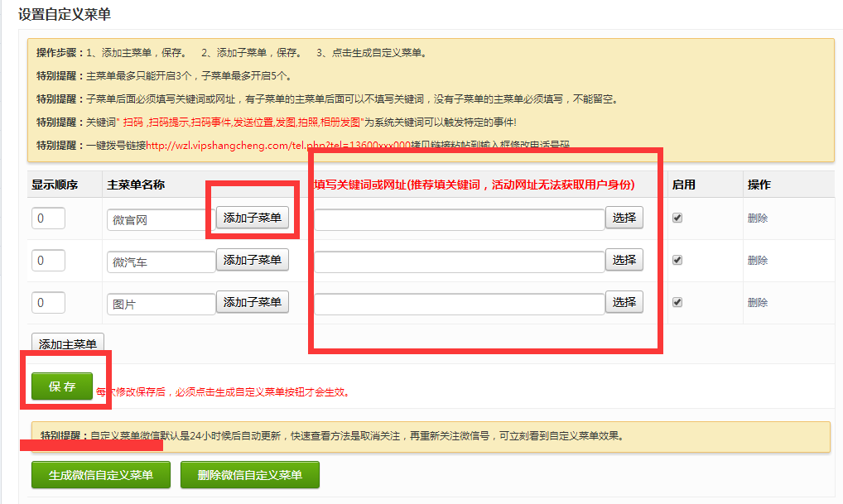Click 添加子菜单 button for 微官网
843x504 pixels.
253,218
